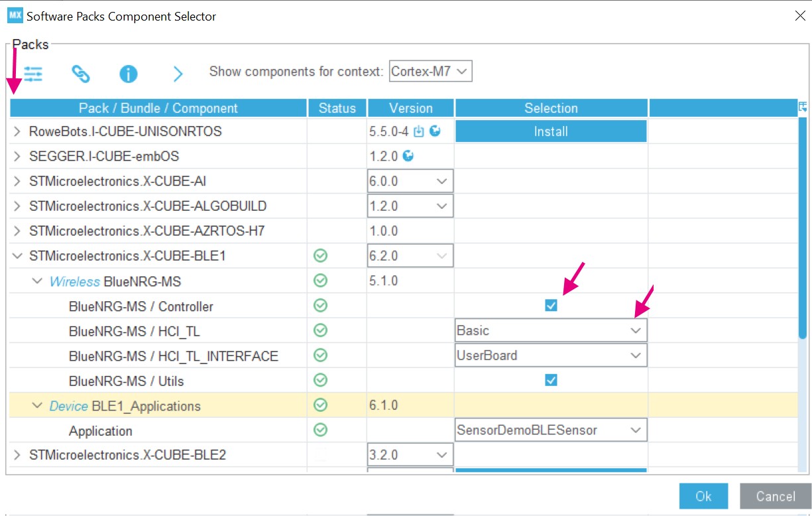This screenshot has width=812, height=516.
Task: Click globe icon beside RoweBots version 5.5.0-4
Action: tap(435, 131)
